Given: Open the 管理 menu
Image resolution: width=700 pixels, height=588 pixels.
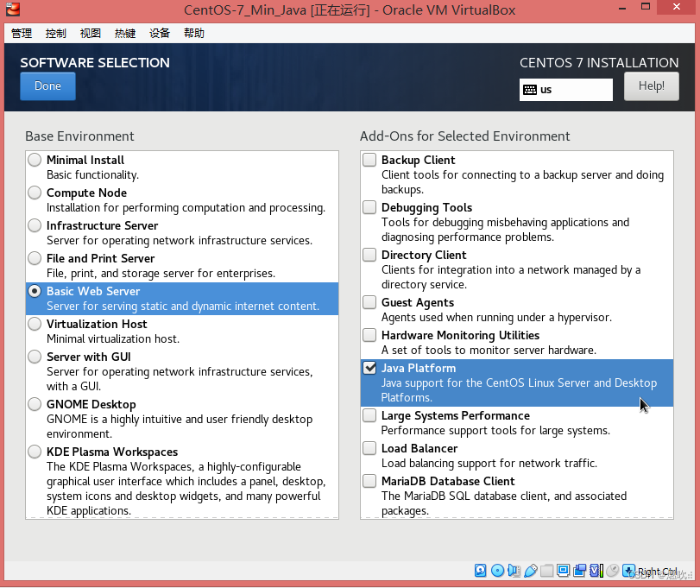Looking at the screenshot, I should [22, 34].
